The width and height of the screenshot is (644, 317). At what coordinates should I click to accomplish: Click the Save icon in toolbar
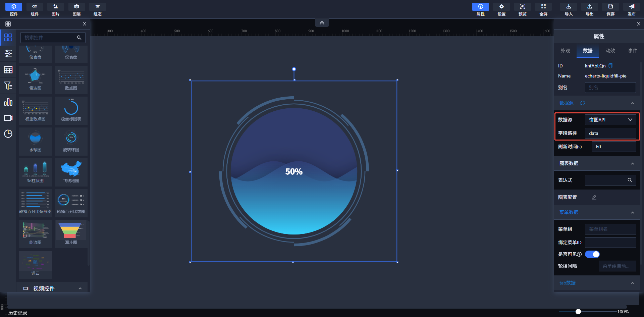click(610, 9)
